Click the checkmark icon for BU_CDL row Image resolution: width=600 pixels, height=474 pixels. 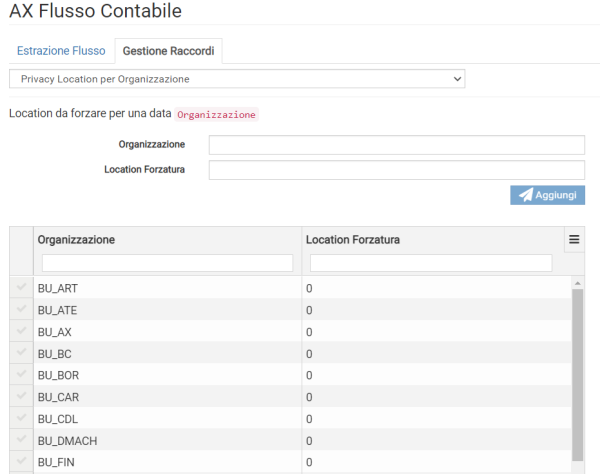[x=21, y=418]
